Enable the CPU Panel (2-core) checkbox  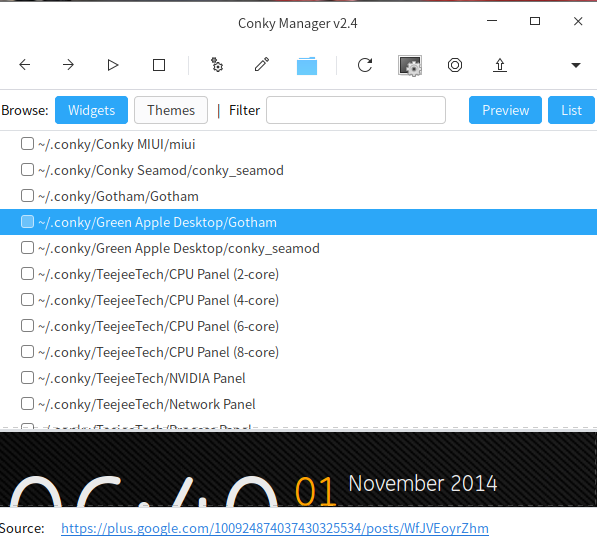27,274
